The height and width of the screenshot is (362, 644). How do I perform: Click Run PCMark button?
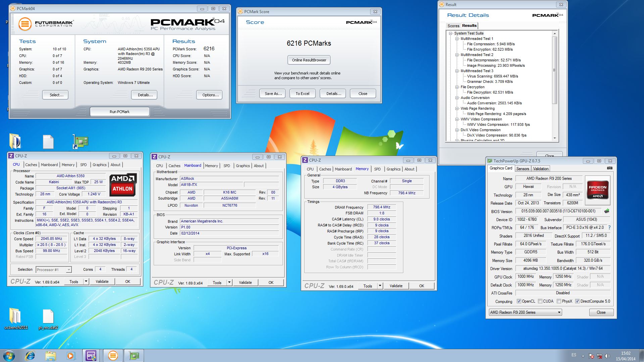pyautogui.click(x=119, y=112)
